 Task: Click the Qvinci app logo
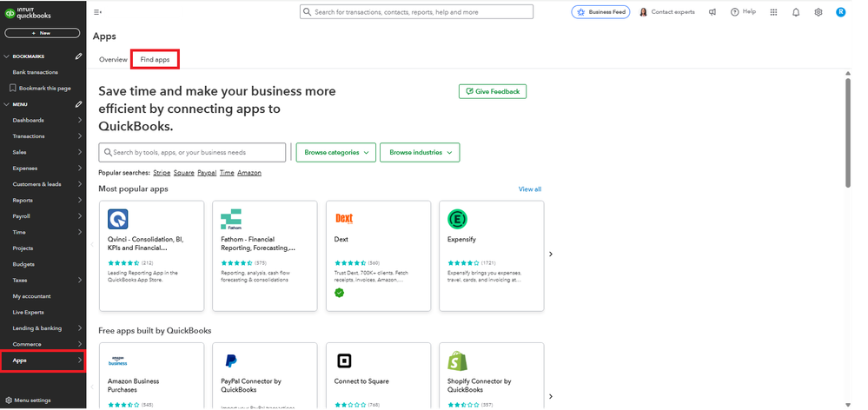[x=118, y=219]
